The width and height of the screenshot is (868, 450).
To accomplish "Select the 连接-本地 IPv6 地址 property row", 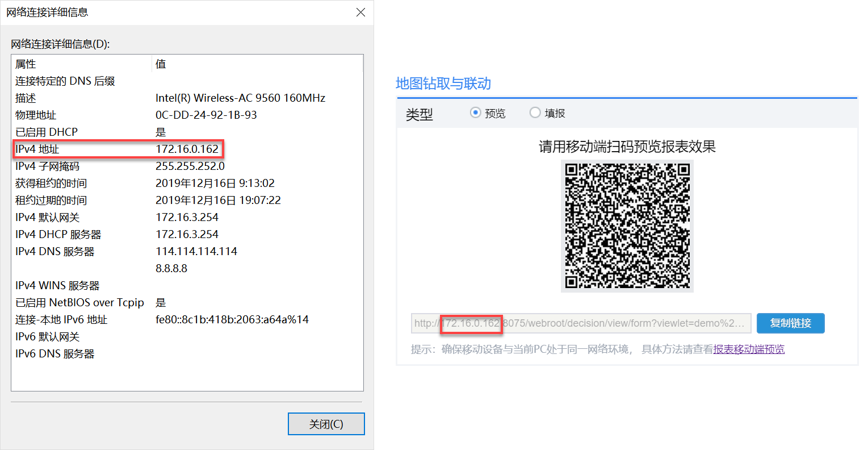I will (x=187, y=320).
